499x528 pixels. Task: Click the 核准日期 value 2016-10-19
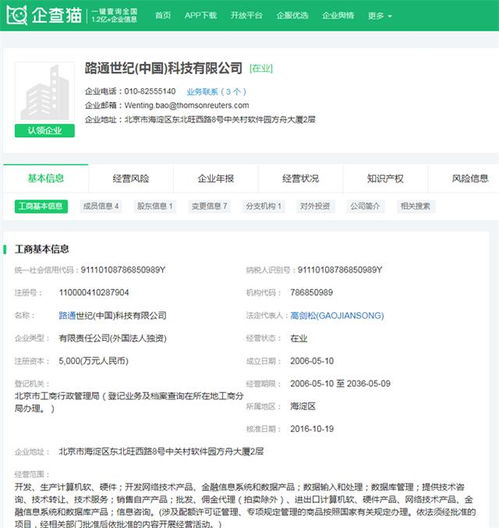tap(312, 429)
